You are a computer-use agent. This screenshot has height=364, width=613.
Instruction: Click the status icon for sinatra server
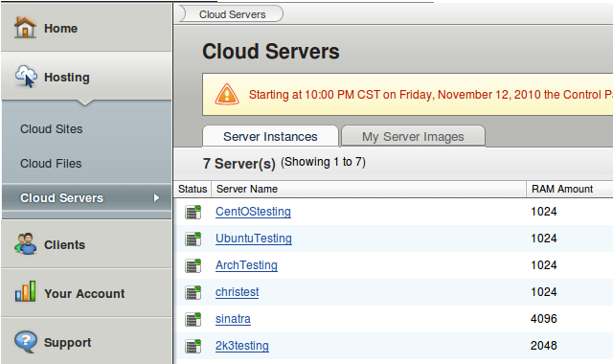click(193, 319)
